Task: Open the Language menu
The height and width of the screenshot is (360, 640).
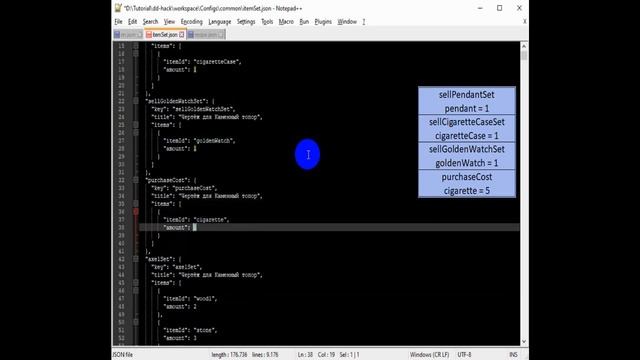Action: coord(220,22)
